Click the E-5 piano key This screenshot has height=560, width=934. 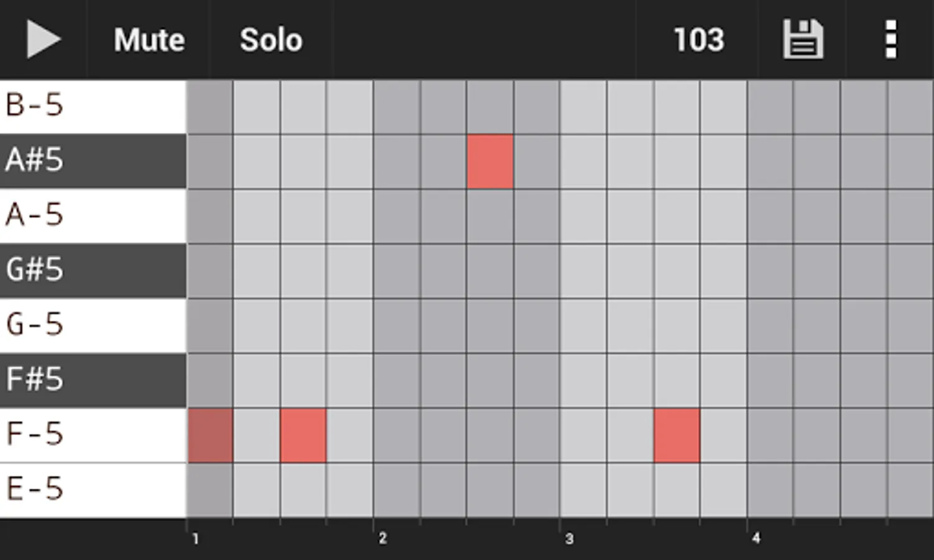coord(93,489)
